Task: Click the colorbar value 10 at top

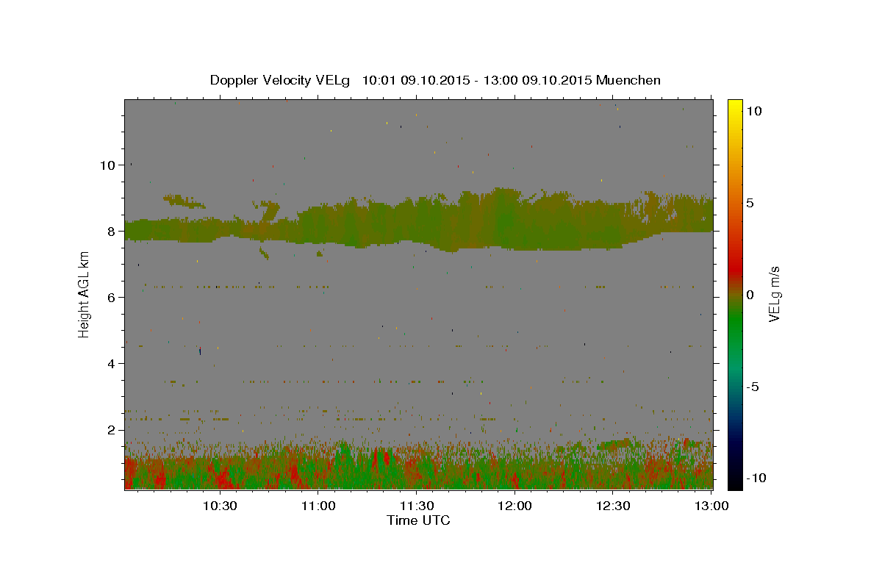Action: point(753,111)
